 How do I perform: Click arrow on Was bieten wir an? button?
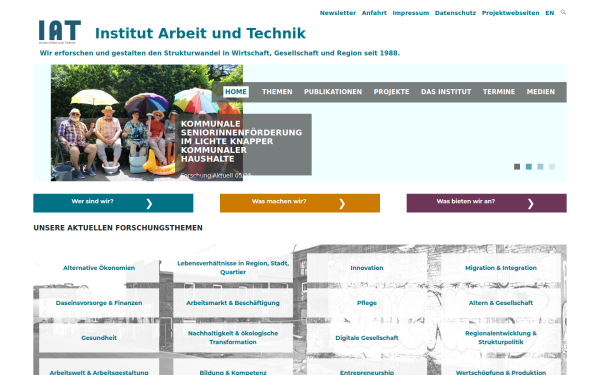tap(530, 204)
